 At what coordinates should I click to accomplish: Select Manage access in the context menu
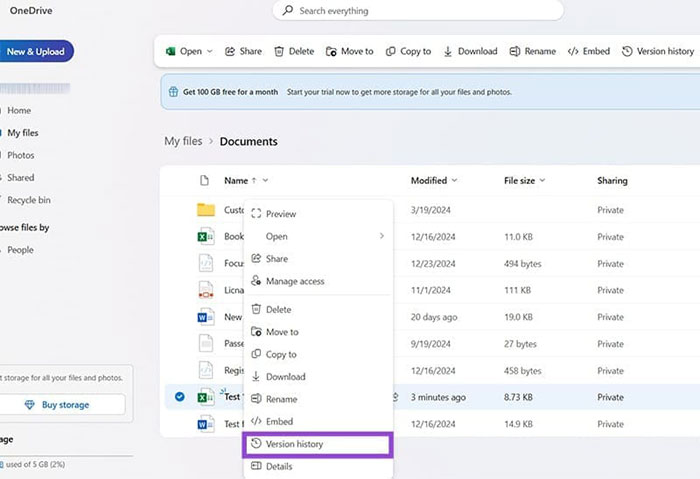pos(294,281)
